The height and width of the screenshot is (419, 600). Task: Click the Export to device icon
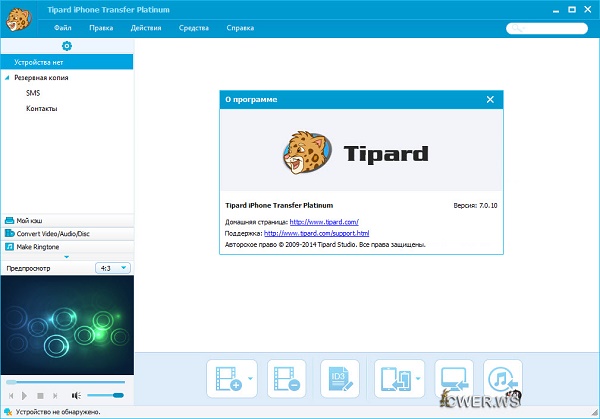click(393, 379)
